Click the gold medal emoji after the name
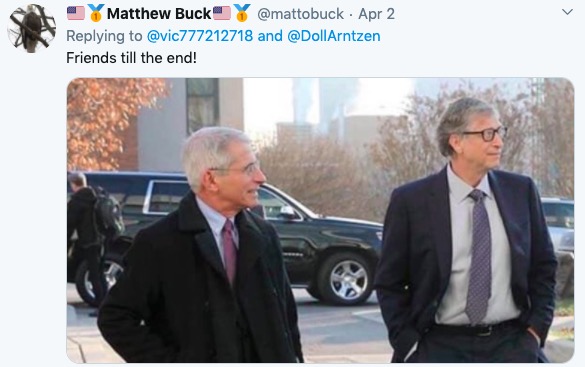Viewport: 585px width, 367px height. [242, 13]
